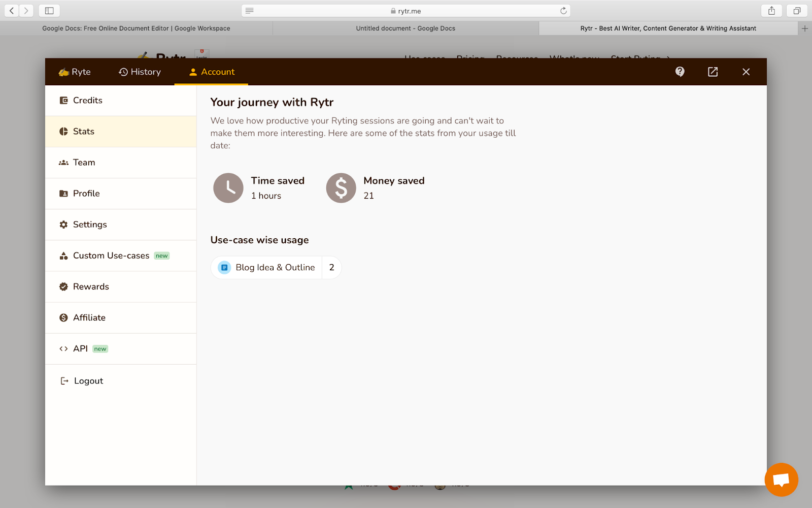This screenshot has height=508, width=812.
Task: Select the Rytr browser tab
Action: point(668,28)
